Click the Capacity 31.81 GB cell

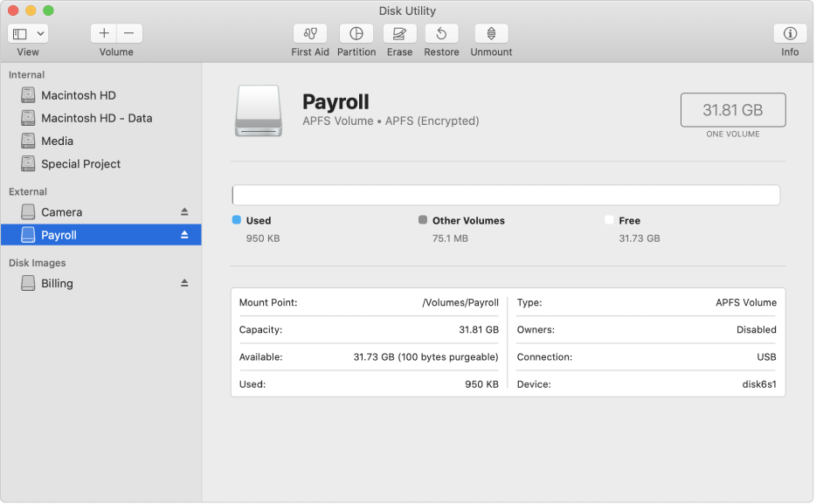coord(369,330)
